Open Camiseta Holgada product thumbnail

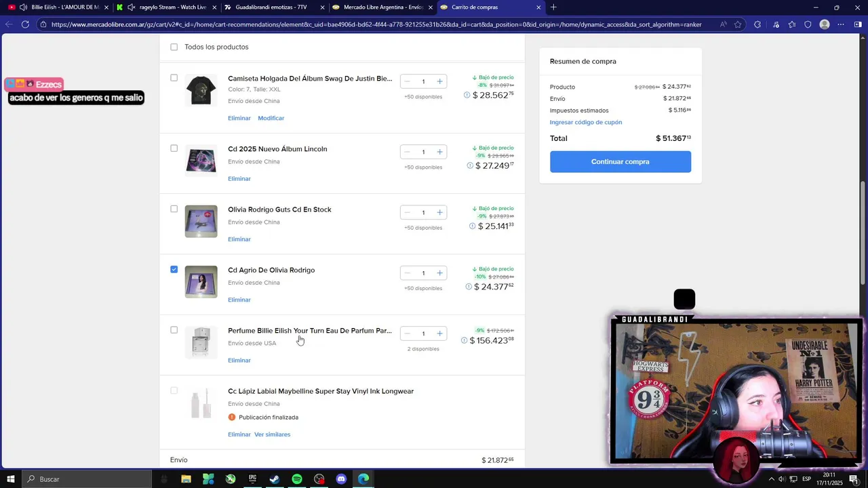tap(201, 90)
